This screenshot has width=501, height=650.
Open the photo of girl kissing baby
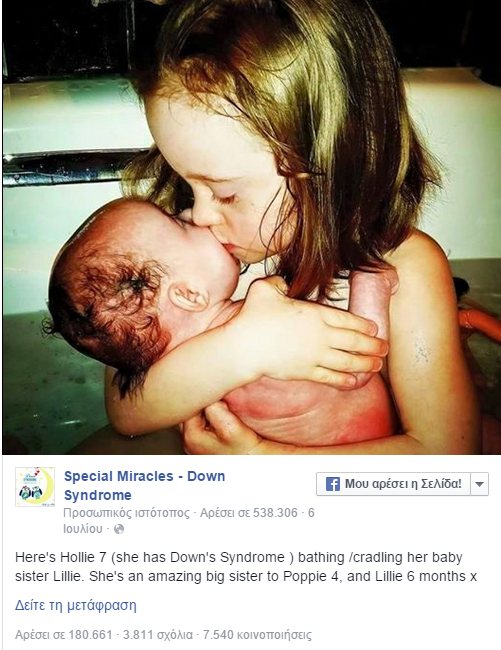click(x=251, y=227)
